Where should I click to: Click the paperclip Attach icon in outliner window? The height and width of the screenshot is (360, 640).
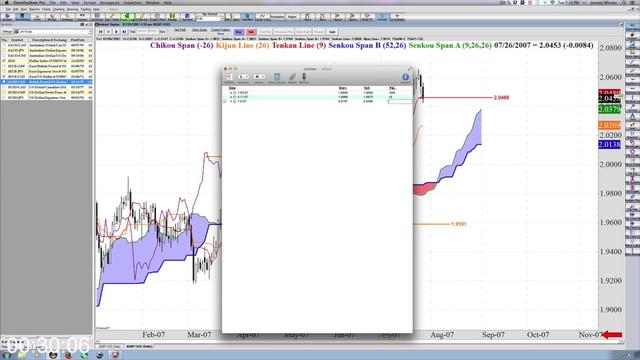292,77
